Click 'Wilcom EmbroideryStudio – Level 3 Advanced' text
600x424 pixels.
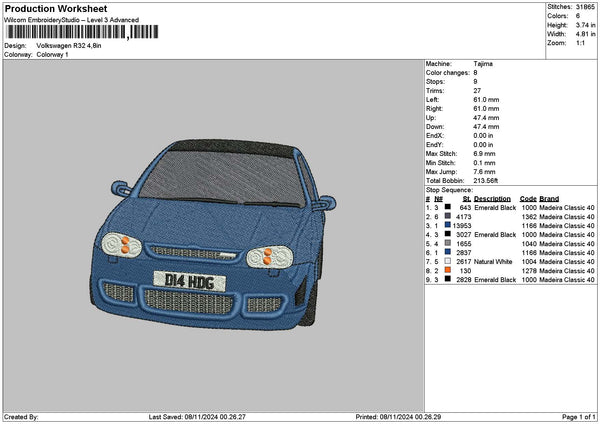72,20
